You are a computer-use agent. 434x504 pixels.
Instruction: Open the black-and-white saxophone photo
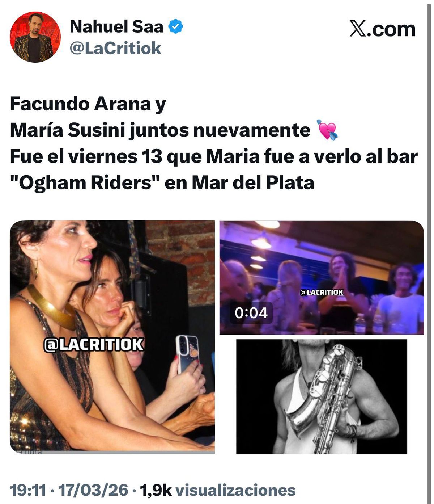[322, 396]
